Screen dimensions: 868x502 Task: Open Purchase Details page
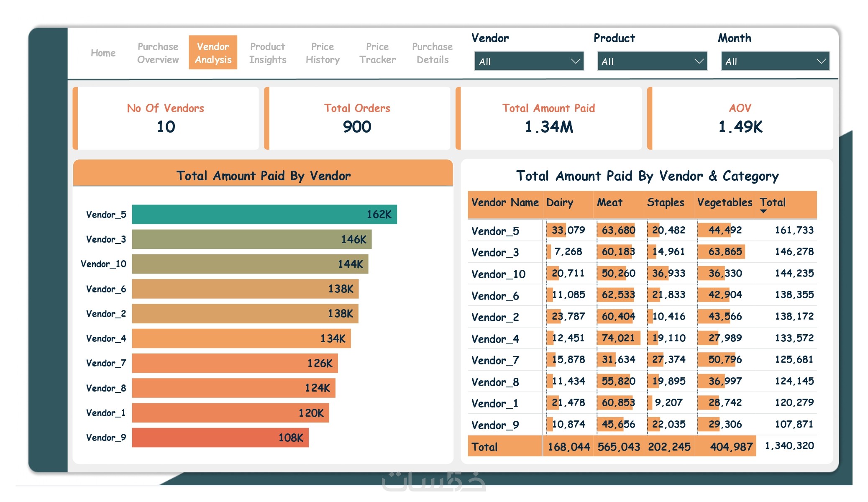coord(432,53)
